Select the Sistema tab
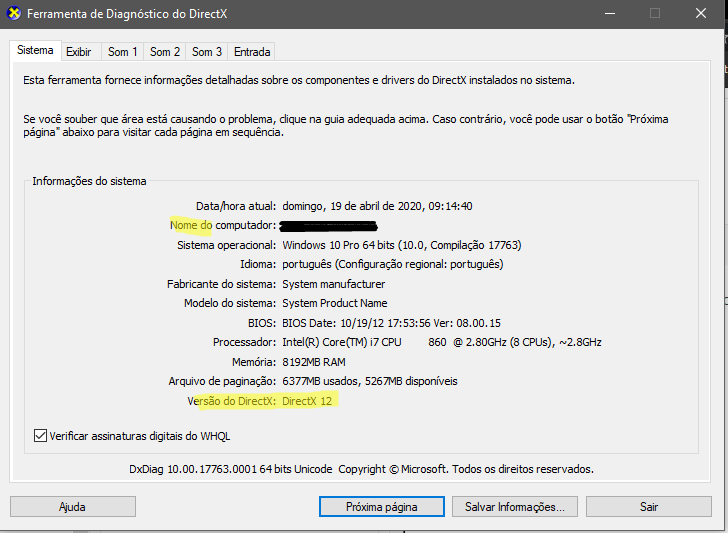Image resolution: width=728 pixels, height=535 pixels. coord(35,51)
